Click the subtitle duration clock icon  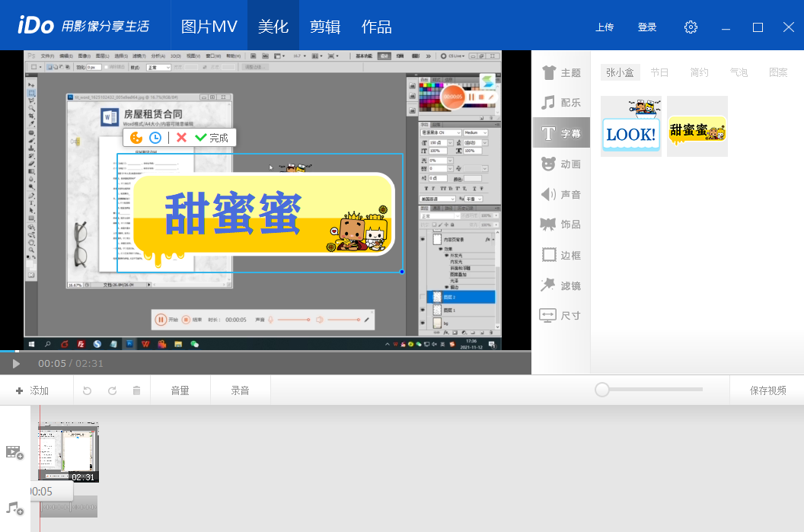[x=155, y=137]
